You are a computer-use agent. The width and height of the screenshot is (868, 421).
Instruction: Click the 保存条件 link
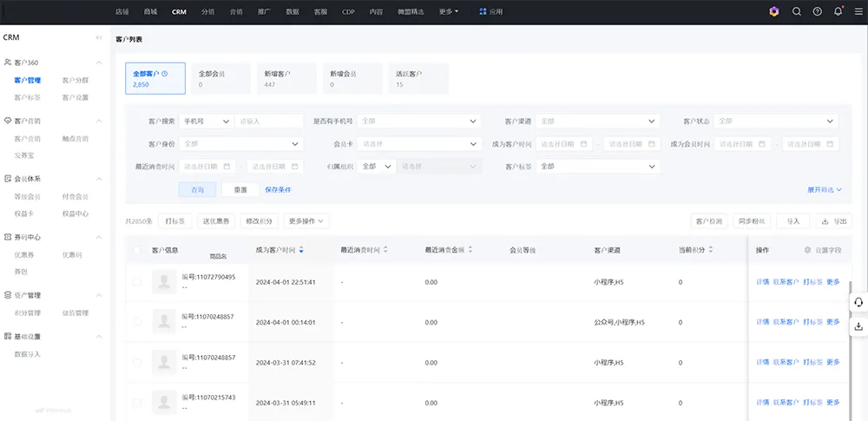tap(278, 189)
